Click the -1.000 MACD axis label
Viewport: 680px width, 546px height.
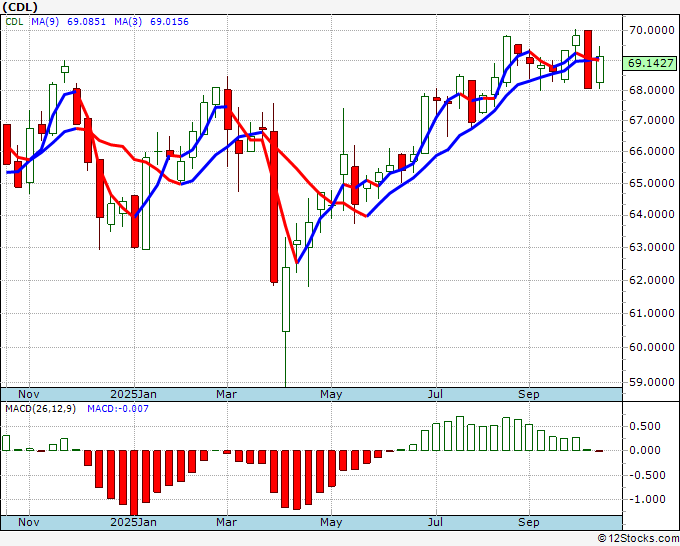point(645,500)
